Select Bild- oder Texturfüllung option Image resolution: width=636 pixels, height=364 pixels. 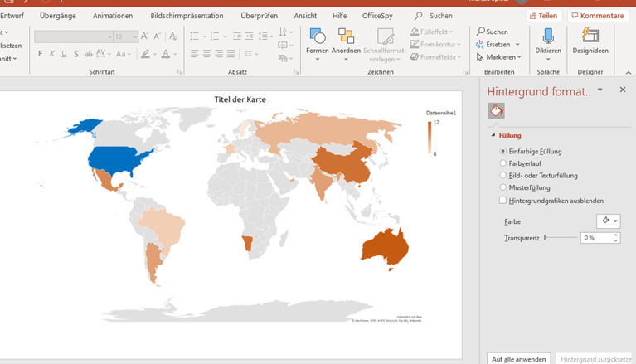click(x=503, y=175)
